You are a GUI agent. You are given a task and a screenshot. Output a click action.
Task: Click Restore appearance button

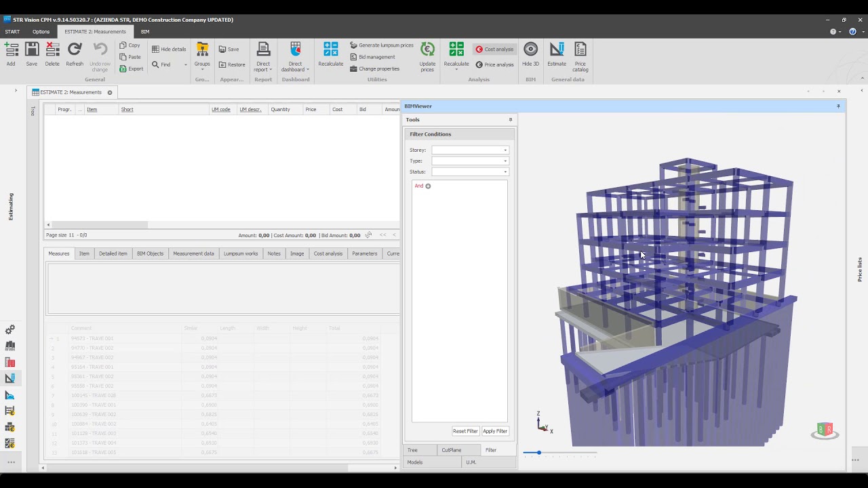coord(232,64)
